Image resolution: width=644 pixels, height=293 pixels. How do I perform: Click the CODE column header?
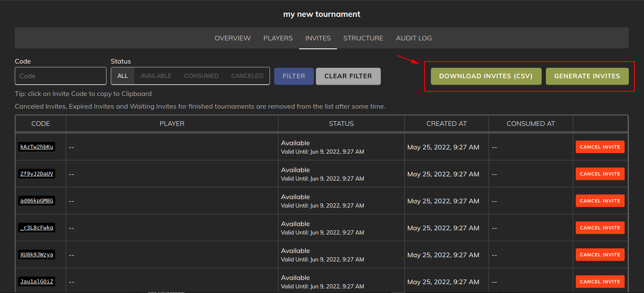41,124
